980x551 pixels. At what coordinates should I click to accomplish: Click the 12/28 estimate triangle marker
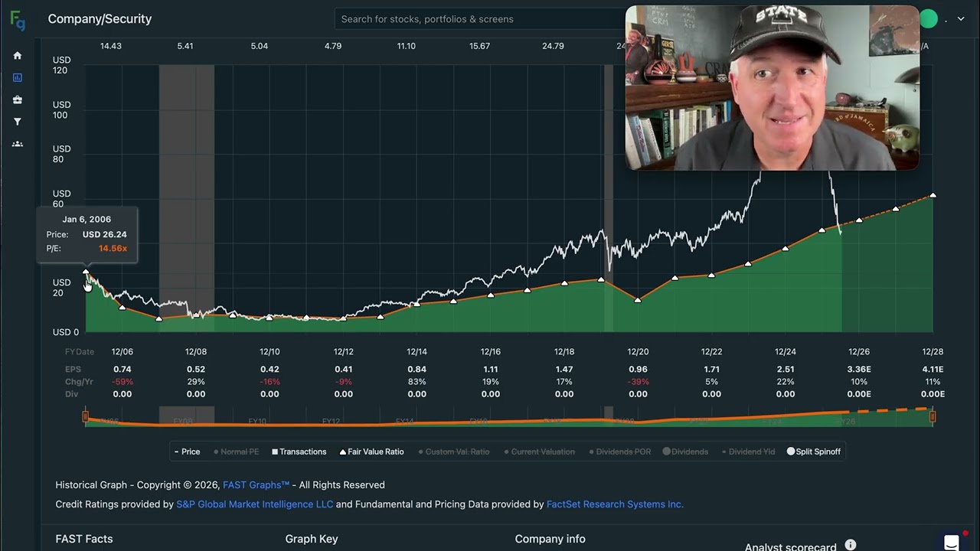(933, 196)
